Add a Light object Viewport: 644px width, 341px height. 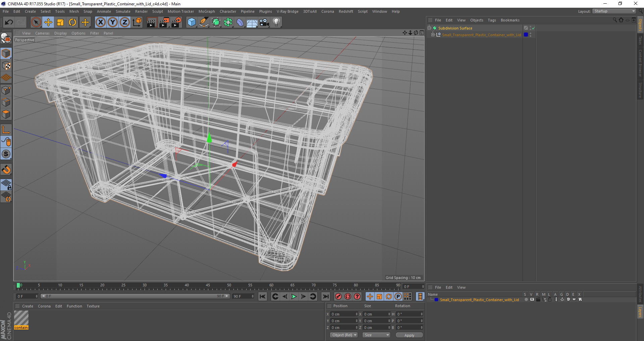click(276, 22)
